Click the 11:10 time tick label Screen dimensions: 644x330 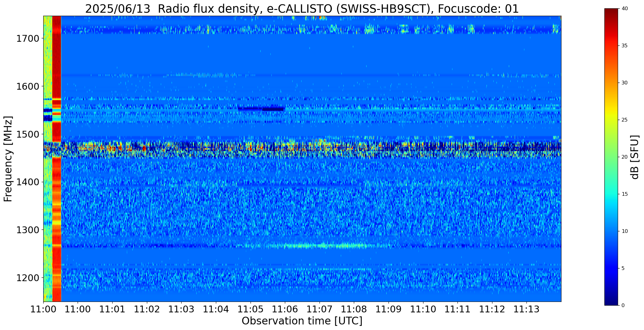tap(423, 309)
